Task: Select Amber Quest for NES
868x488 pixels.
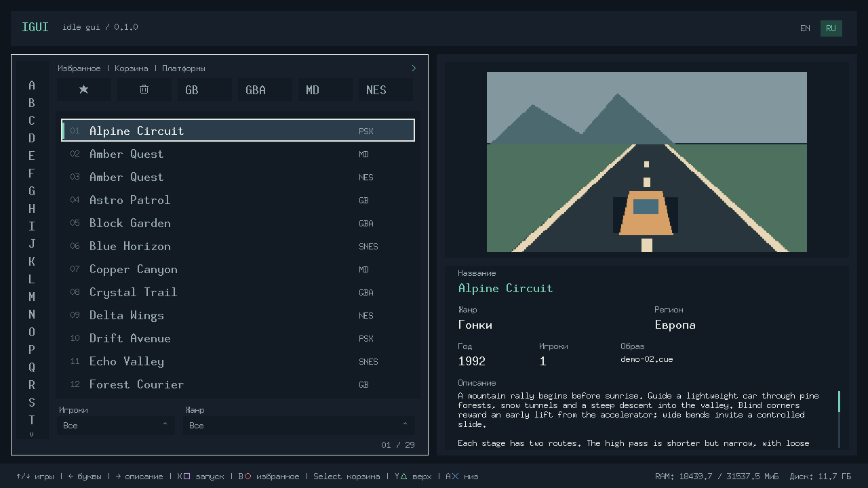Action: point(238,177)
